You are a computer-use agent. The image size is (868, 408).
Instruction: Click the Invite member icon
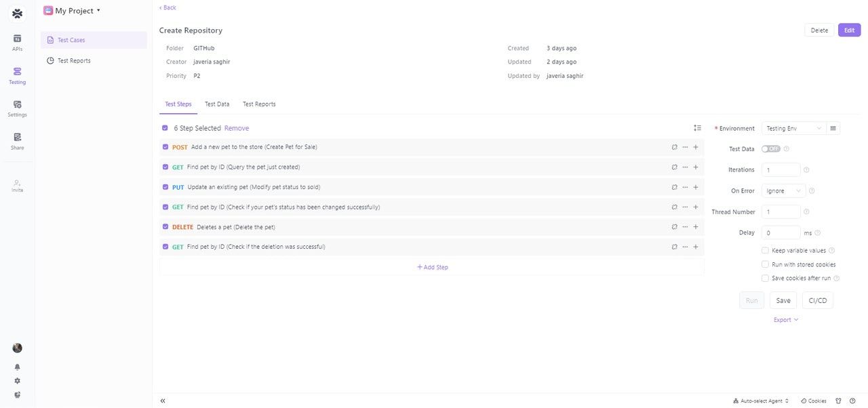[17, 185]
